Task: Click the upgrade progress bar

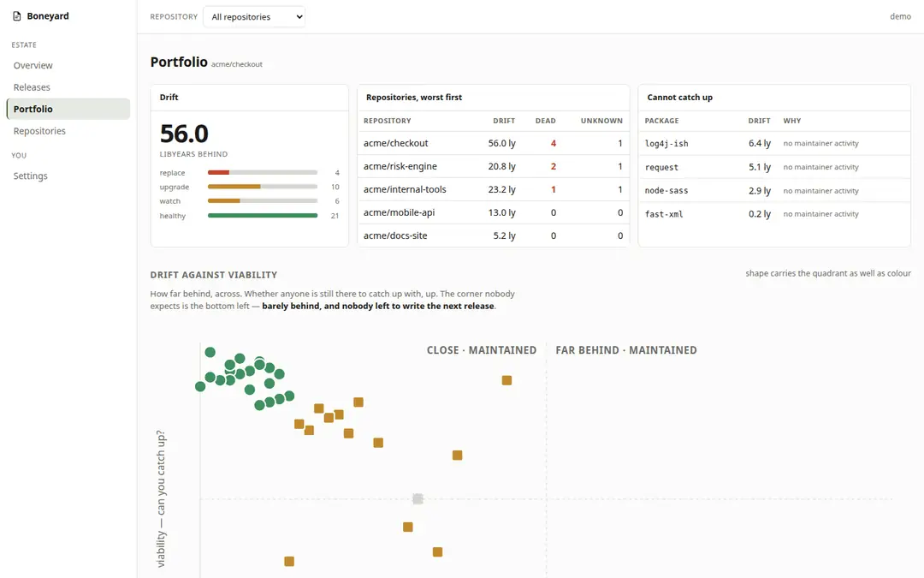Action: [x=263, y=187]
